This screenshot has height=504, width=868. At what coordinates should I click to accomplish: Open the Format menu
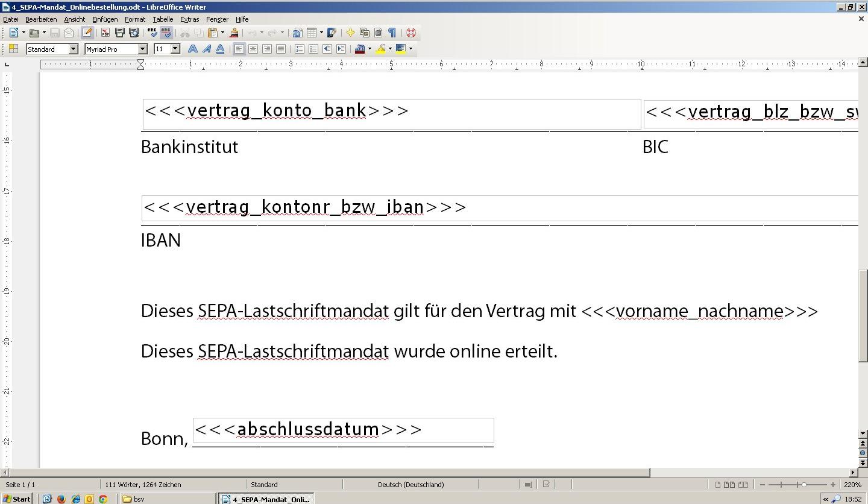click(x=135, y=19)
